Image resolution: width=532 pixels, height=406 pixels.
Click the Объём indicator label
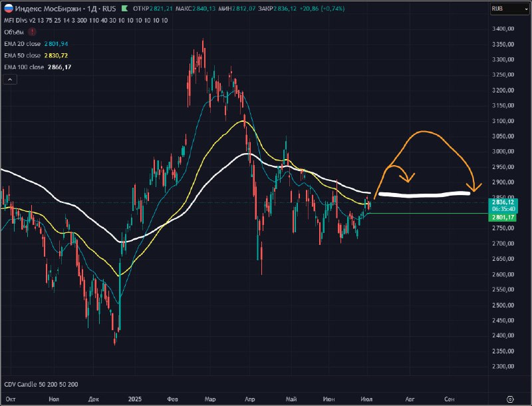[x=14, y=32]
